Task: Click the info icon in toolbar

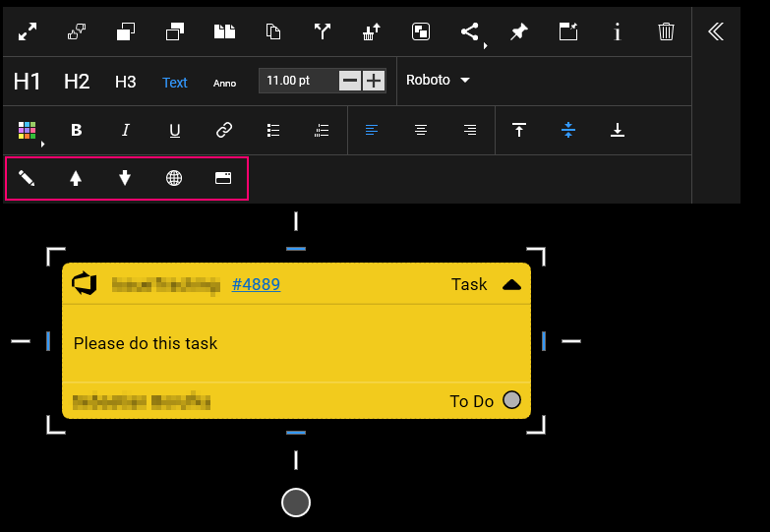Action: (x=618, y=31)
